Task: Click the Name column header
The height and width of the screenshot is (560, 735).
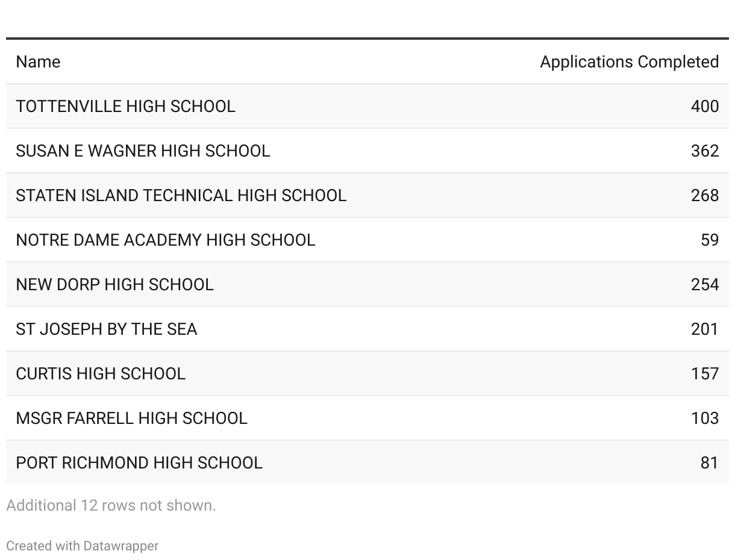Action: point(38,62)
